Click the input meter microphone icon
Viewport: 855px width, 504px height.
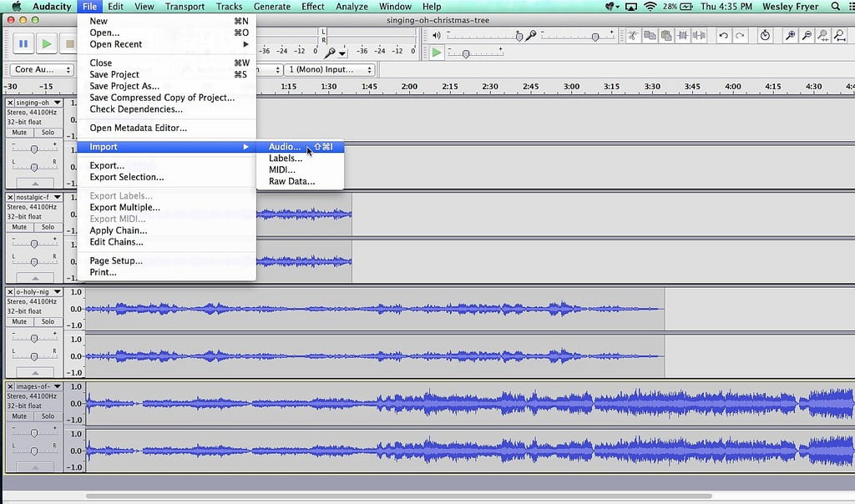pos(329,53)
